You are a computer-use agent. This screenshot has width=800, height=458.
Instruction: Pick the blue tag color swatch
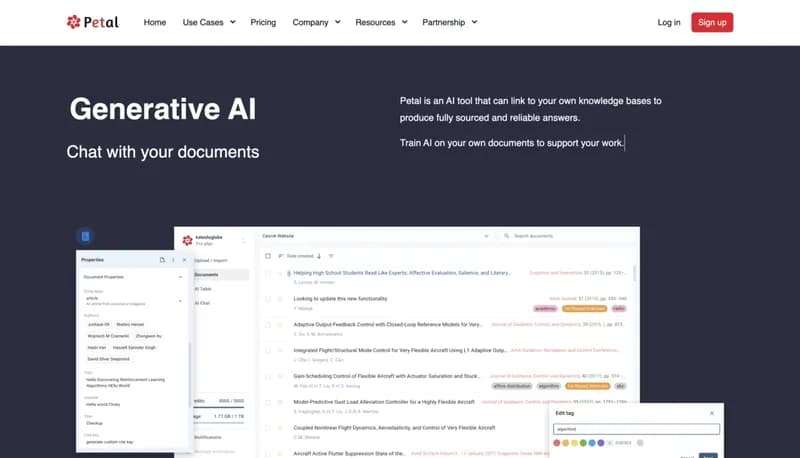592,443
